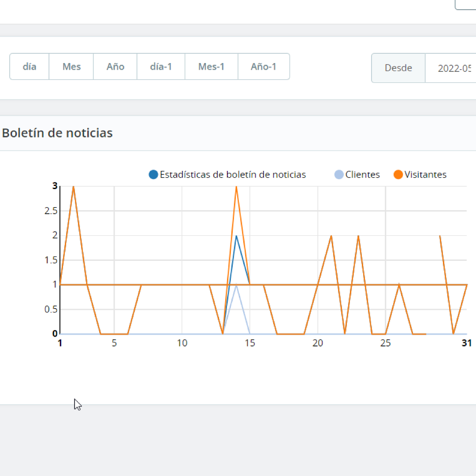Viewport: 476px width, 476px height.
Task: Click the Desde label addon
Action: tap(398, 68)
